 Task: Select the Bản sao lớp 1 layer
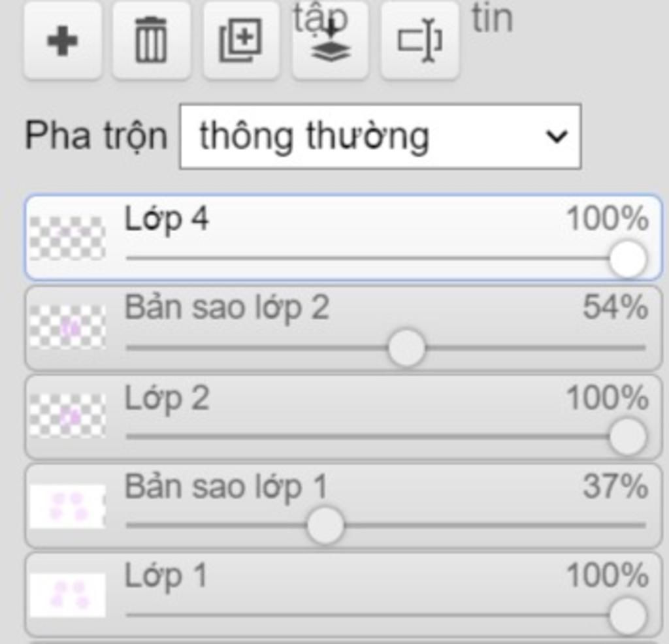344,506
